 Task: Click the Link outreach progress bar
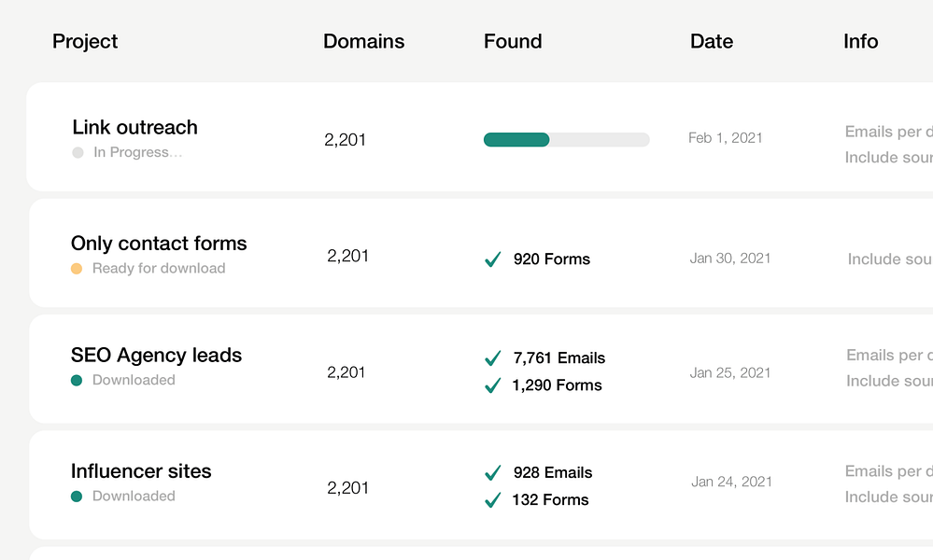(x=566, y=140)
